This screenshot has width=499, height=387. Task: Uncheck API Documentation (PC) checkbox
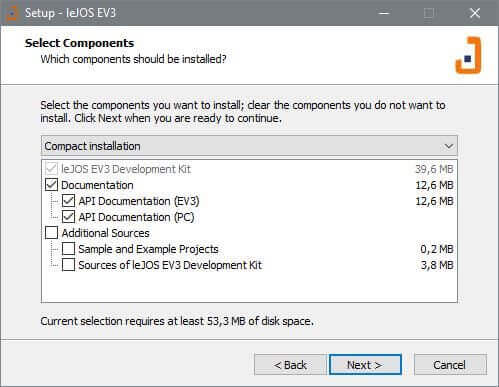click(68, 217)
